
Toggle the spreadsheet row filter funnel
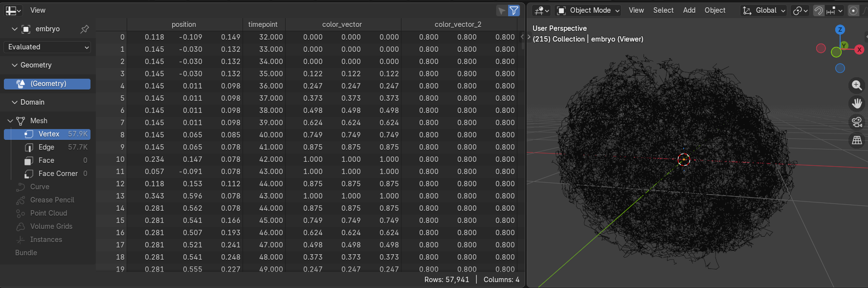[x=514, y=11]
